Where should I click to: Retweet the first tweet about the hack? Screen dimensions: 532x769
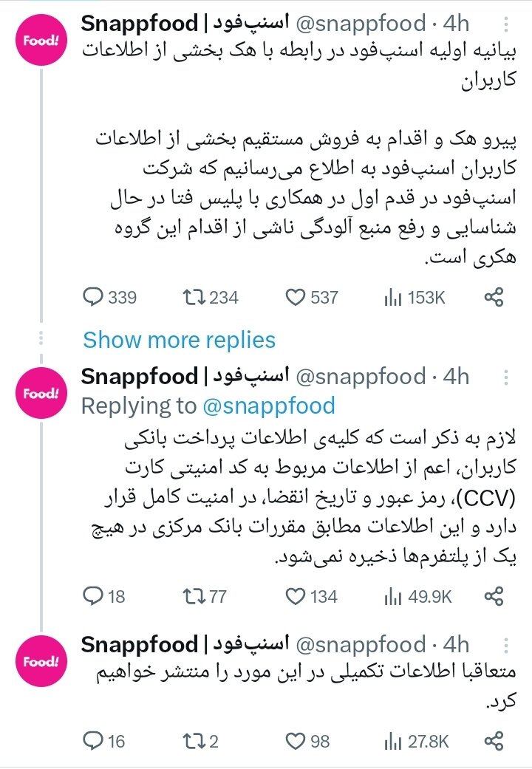[196, 297]
